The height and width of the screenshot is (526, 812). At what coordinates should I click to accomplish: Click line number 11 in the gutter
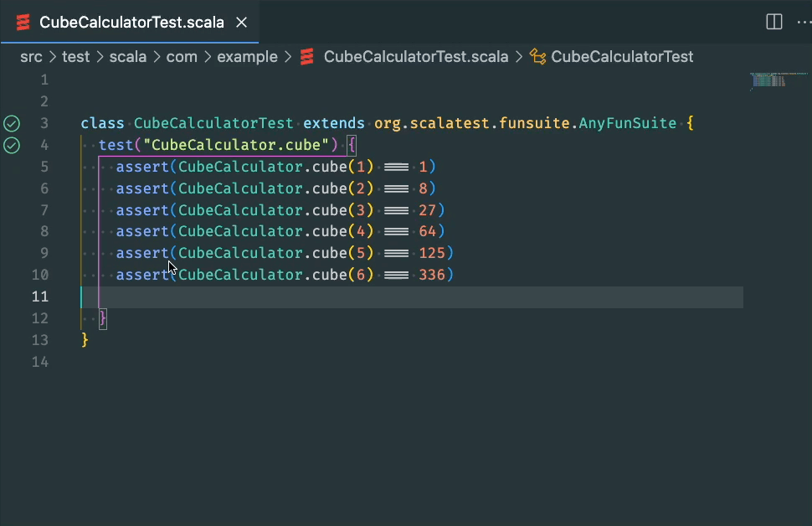tap(39, 297)
